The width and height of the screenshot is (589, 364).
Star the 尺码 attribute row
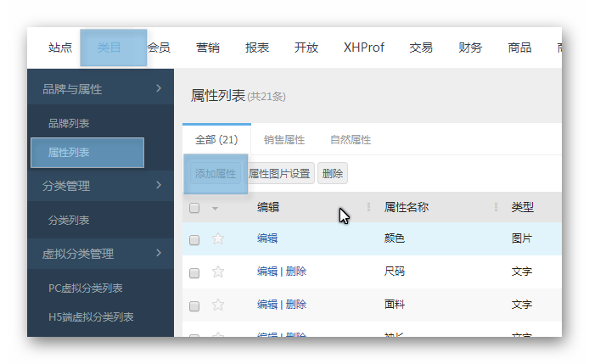[218, 272]
